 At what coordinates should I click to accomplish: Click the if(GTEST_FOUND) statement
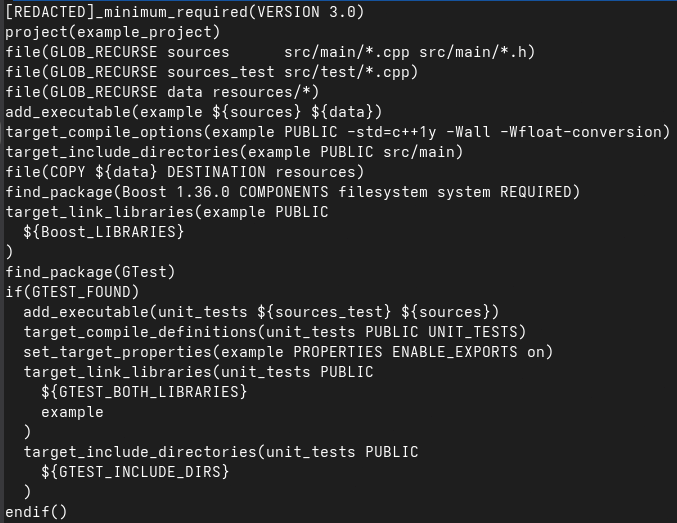point(72,292)
